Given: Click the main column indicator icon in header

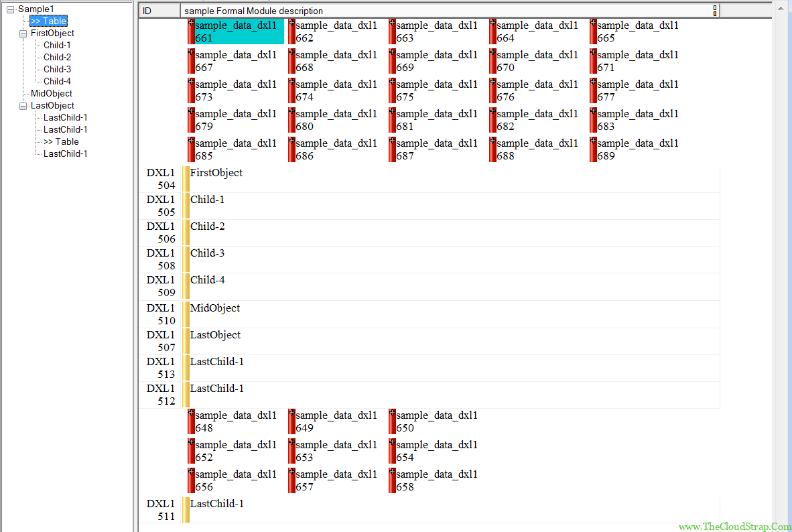Looking at the screenshot, I should 715,11.
